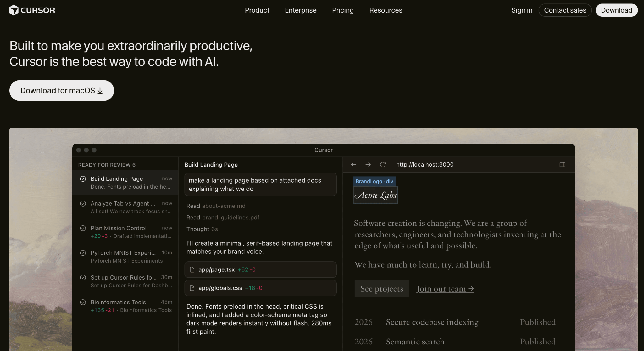This screenshot has width=644, height=351.
Task: Click the file icon beside app/page.tsx
Action: pyautogui.click(x=192, y=269)
